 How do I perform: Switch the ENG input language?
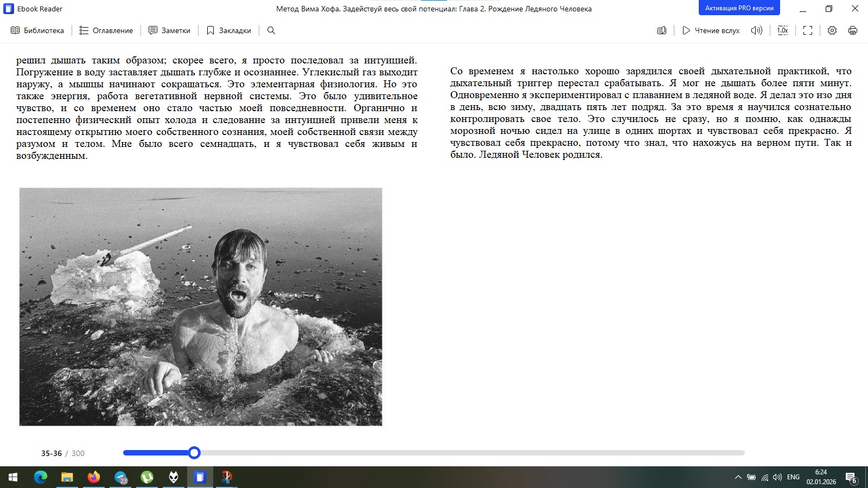point(793,477)
